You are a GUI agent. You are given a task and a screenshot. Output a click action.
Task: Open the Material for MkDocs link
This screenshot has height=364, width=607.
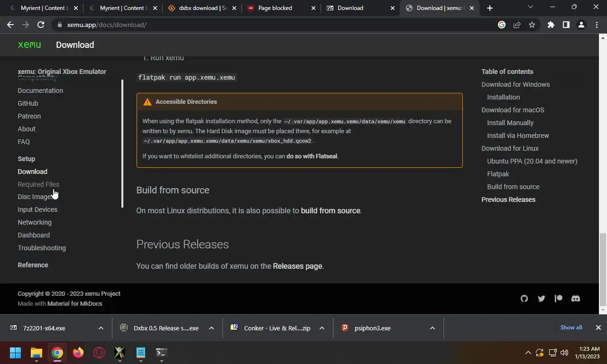[75, 303]
